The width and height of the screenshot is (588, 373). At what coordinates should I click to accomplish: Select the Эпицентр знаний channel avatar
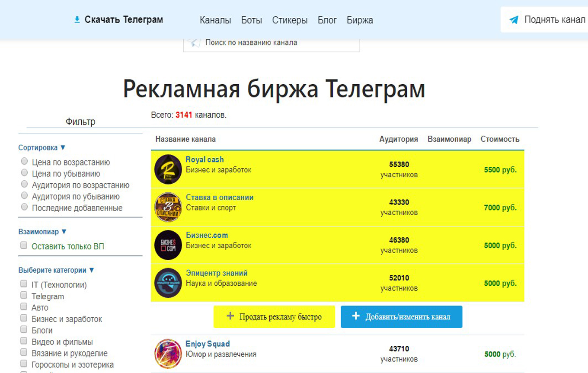pos(168,283)
